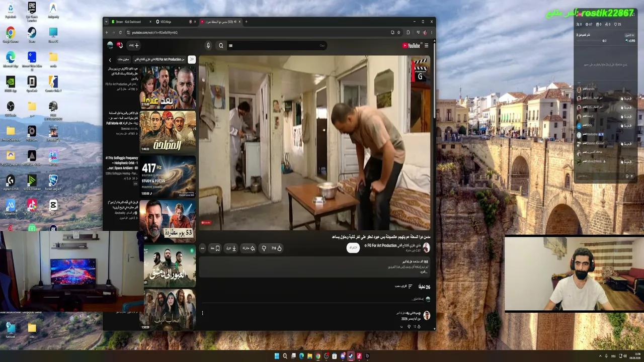Start voice search with the microphone icon
The image size is (644, 362).
[x=208, y=46]
